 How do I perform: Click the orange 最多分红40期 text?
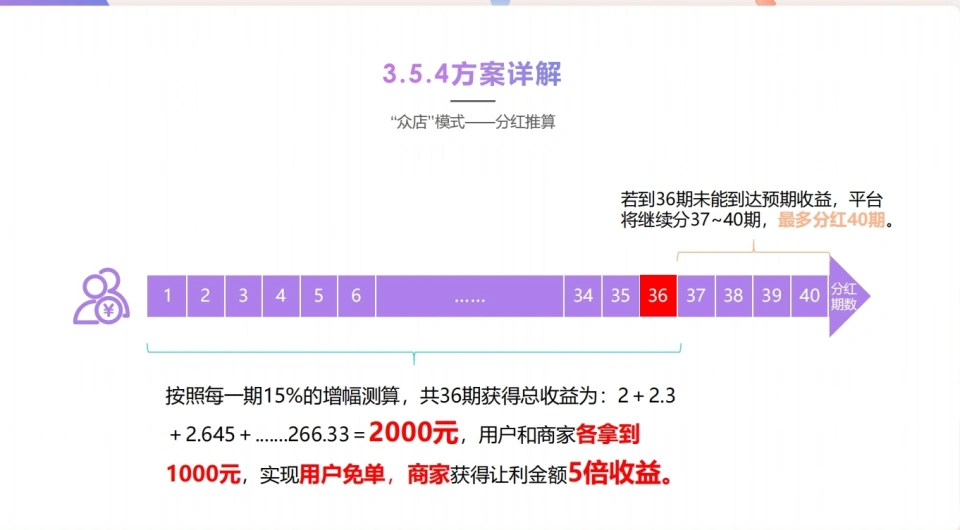click(x=831, y=220)
